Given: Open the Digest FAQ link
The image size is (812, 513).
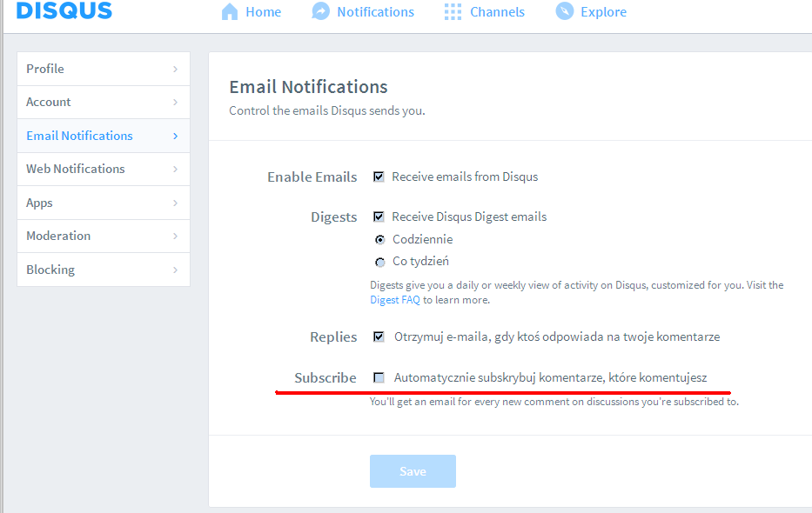Looking at the screenshot, I should [395, 300].
